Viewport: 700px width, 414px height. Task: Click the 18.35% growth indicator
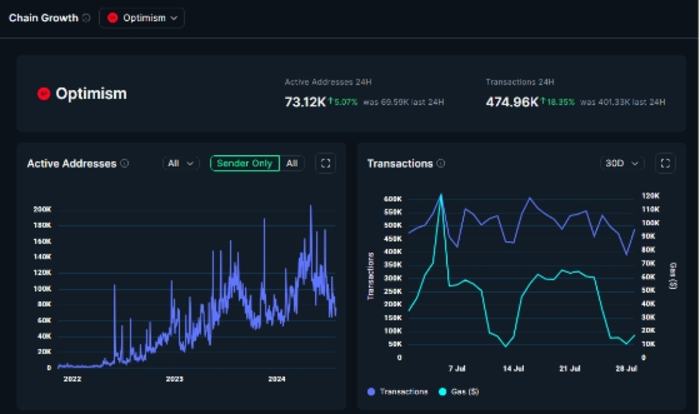[x=558, y=102]
